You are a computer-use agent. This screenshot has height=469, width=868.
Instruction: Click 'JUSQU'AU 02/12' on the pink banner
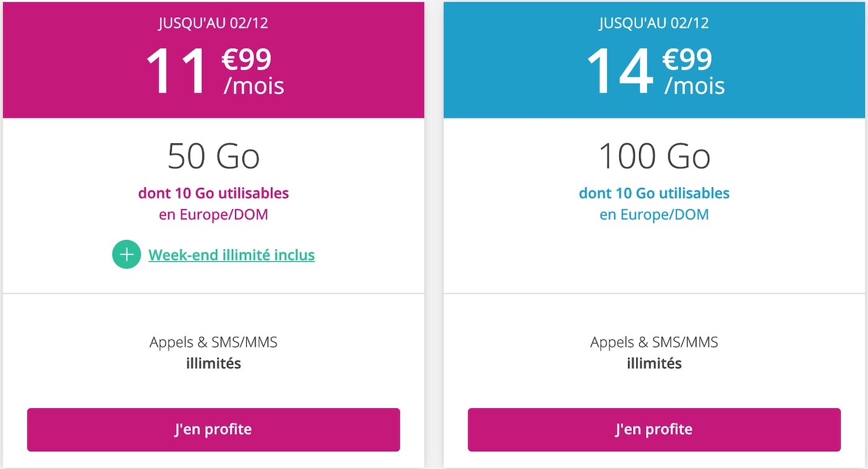tap(213, 24)
